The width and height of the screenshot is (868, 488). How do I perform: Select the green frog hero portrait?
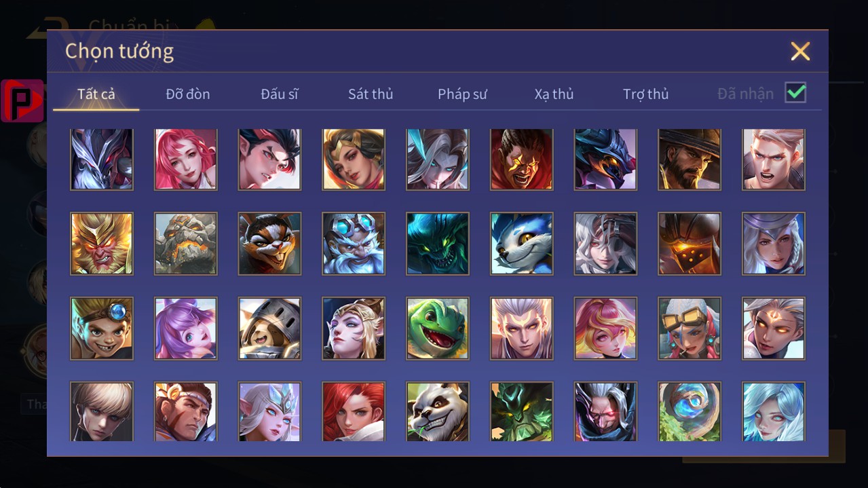[438, 329]
